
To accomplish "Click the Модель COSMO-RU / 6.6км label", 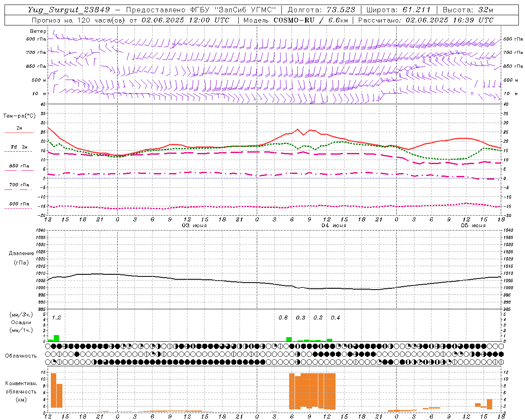I will pyautogui.click(x=295, y=20).
